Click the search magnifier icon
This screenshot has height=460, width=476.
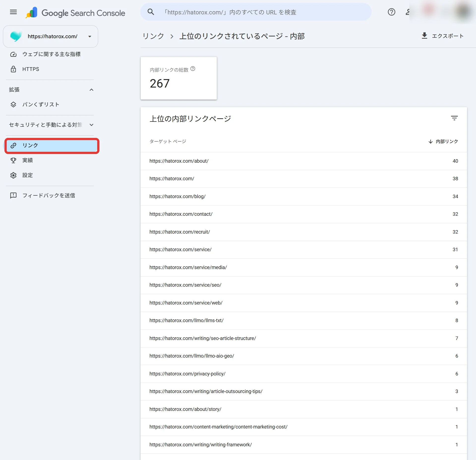[151, 12]
